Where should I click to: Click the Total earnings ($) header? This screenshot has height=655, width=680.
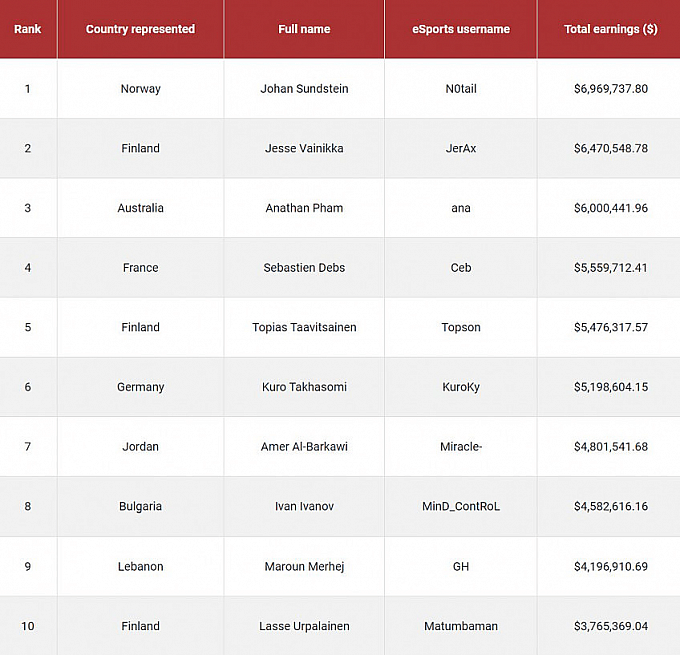(610, 29)
